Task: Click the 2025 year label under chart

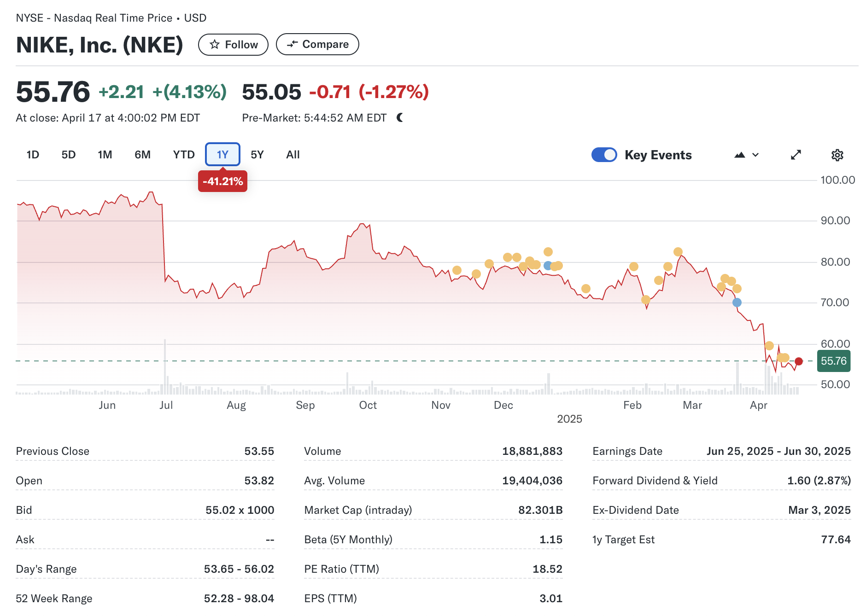Action: click(x=569, y=419)
